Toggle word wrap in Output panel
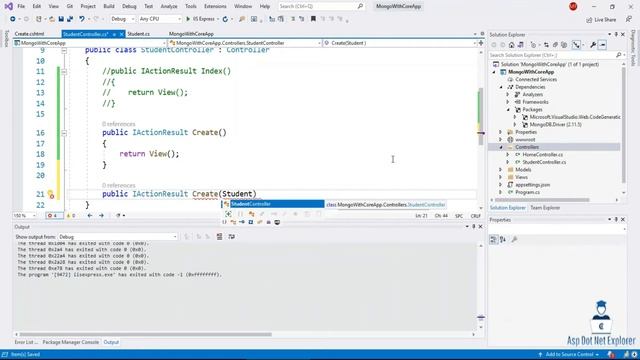640x360 pixels. (231, 237)
